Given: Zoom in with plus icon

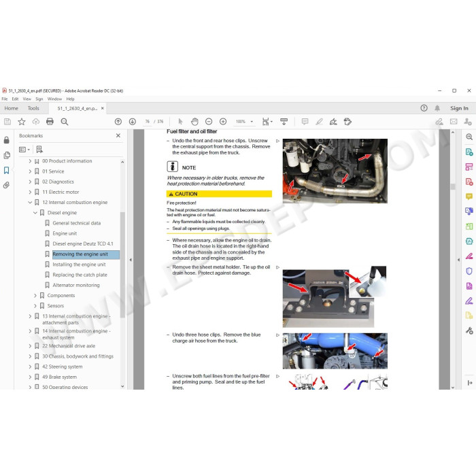Looking at the screenshot, I should click(223, 122).
